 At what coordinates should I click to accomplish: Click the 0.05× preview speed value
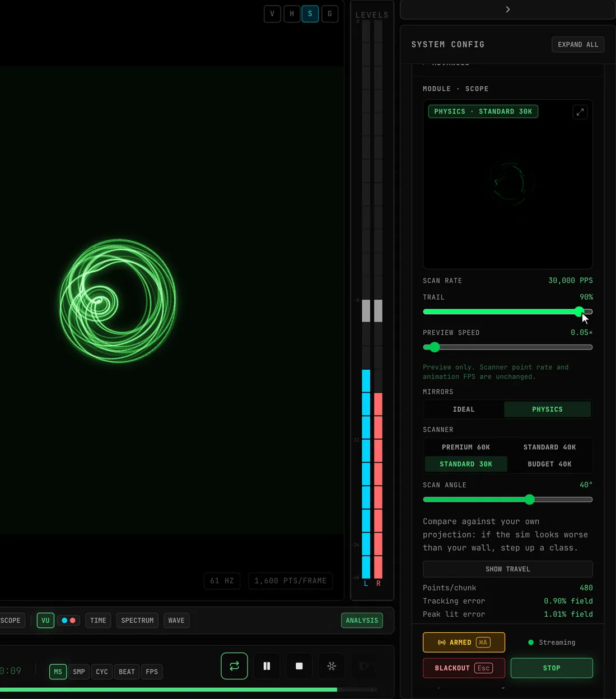(x=581, y=333)
